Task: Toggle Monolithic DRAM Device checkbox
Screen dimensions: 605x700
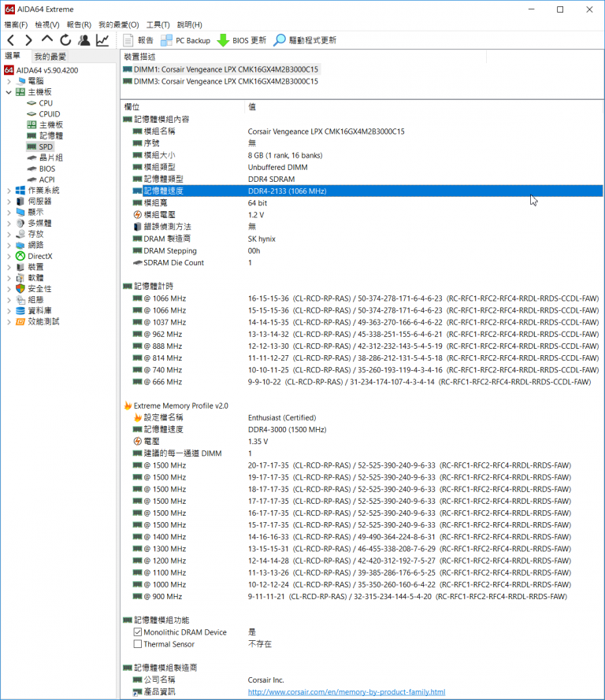Action: click(x=138, y=632)
